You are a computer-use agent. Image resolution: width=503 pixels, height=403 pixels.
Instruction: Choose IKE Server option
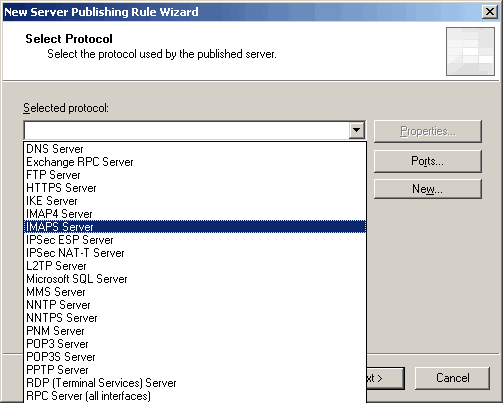[195, 201]
